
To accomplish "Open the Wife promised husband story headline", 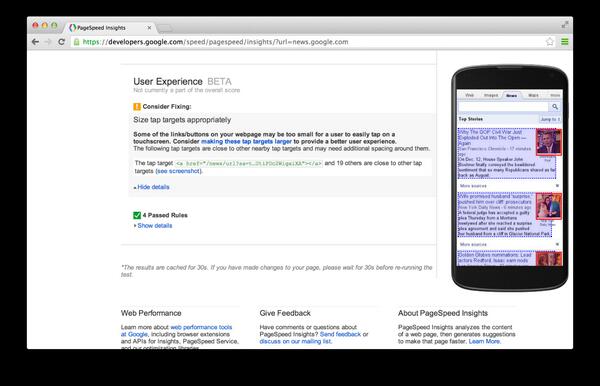I will click(x=495, y=199).
